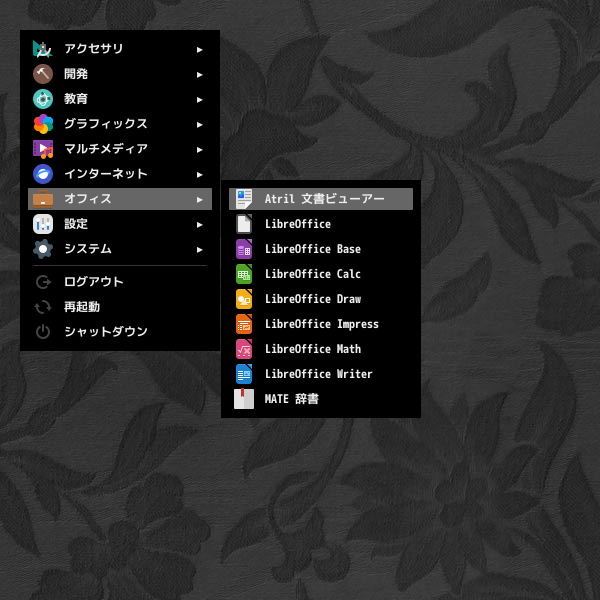Click the LibreOffice blank document icon
Viewport: 600px width, 600px height.
[x=244, y=224]
